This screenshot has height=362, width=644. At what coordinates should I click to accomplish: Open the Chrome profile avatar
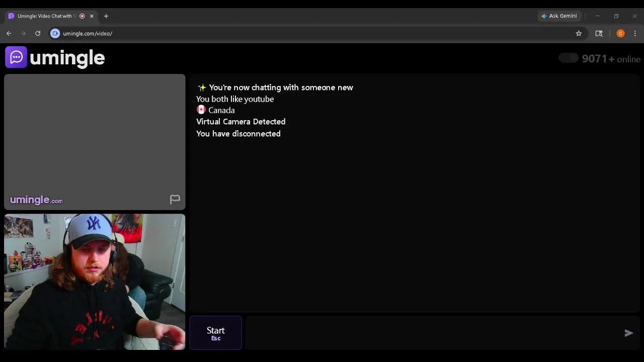tap(620, 33)
